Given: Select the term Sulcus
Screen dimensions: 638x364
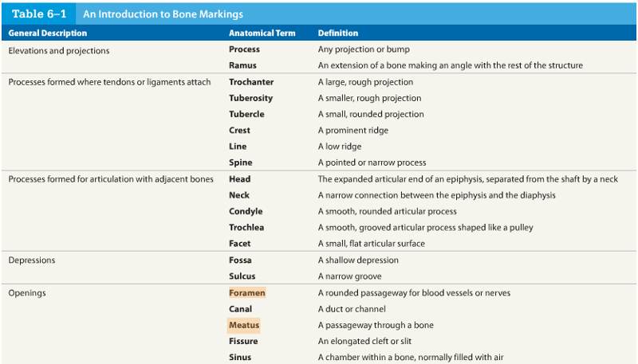Looking at the screenshot, I should click(x=242, y=276).
